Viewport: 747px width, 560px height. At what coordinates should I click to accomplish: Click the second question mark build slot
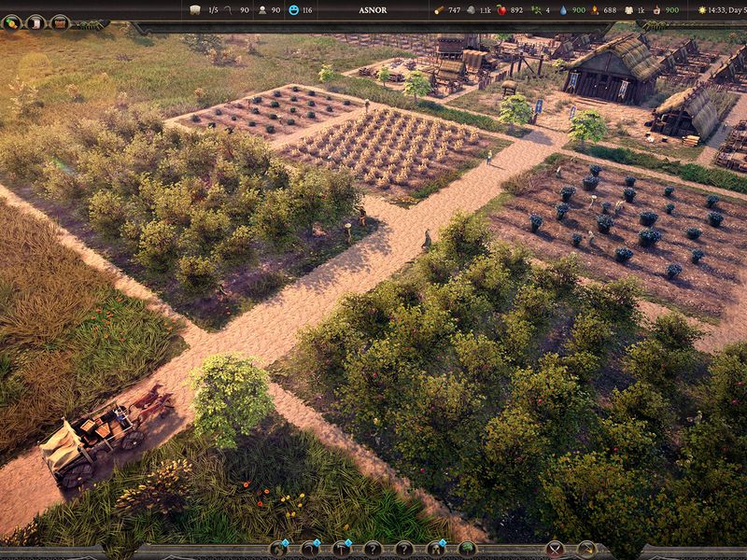404,549
